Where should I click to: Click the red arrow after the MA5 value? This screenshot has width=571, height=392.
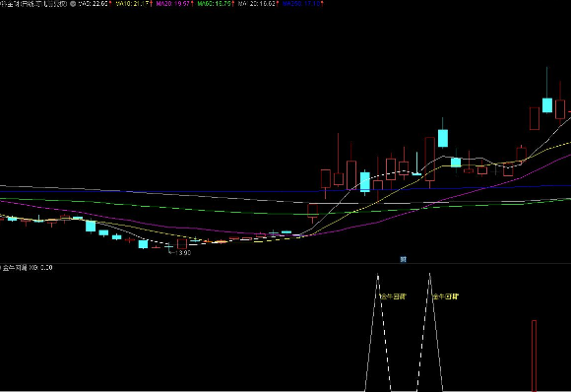tap(110, 4)
